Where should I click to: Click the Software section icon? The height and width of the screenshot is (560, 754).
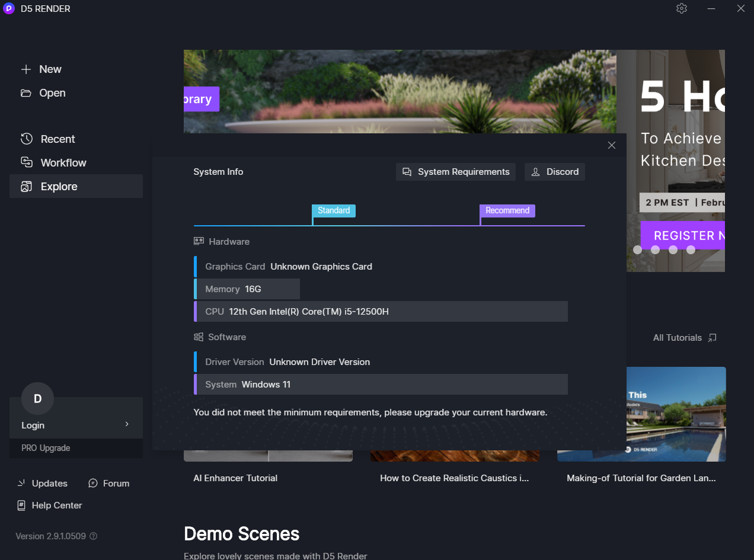point(199,337)
